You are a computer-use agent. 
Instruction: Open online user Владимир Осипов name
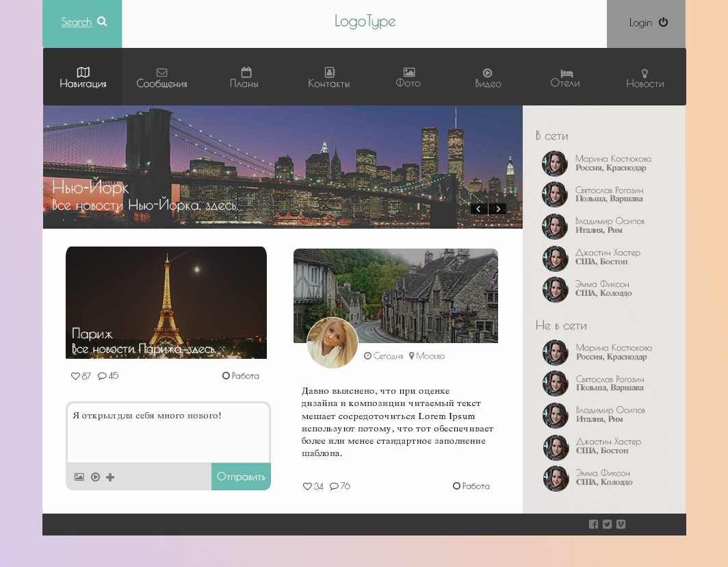pyautogui.click(x=610, y=221)
